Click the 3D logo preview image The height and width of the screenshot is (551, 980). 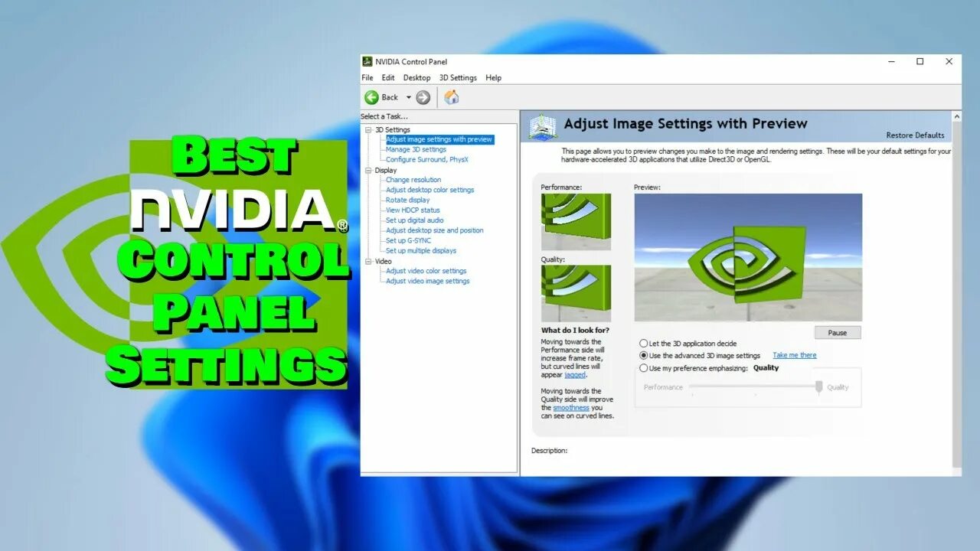coord(748,257)
